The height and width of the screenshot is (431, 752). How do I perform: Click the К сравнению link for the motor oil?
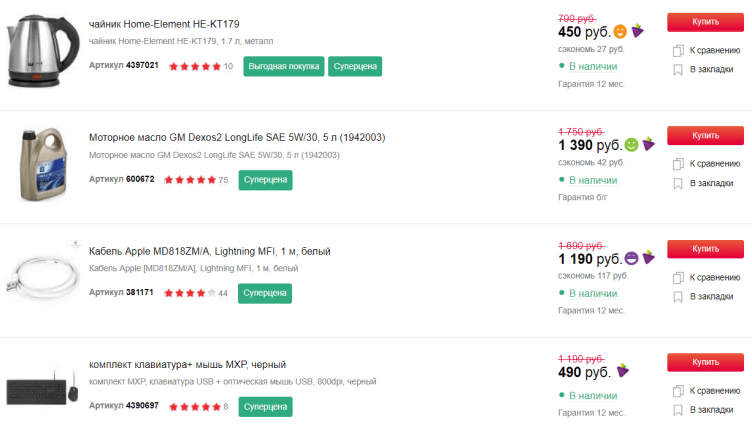click(x=715, y=164)
